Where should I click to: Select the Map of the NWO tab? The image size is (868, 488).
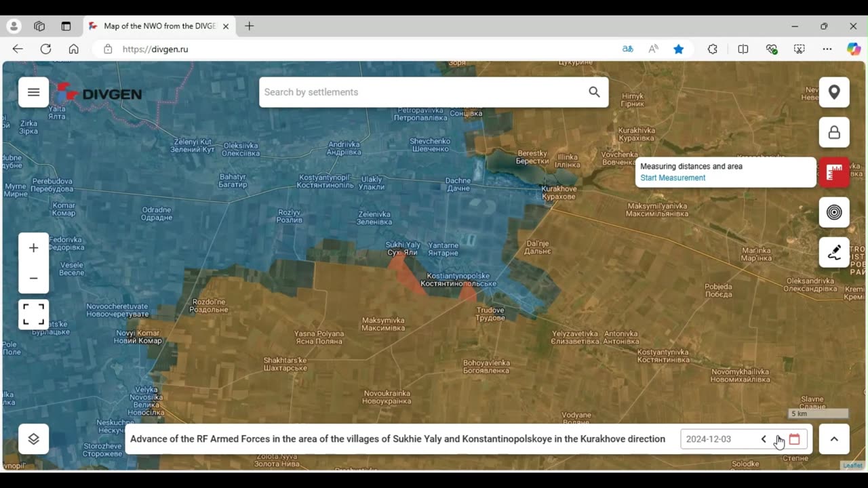(159, 26)
